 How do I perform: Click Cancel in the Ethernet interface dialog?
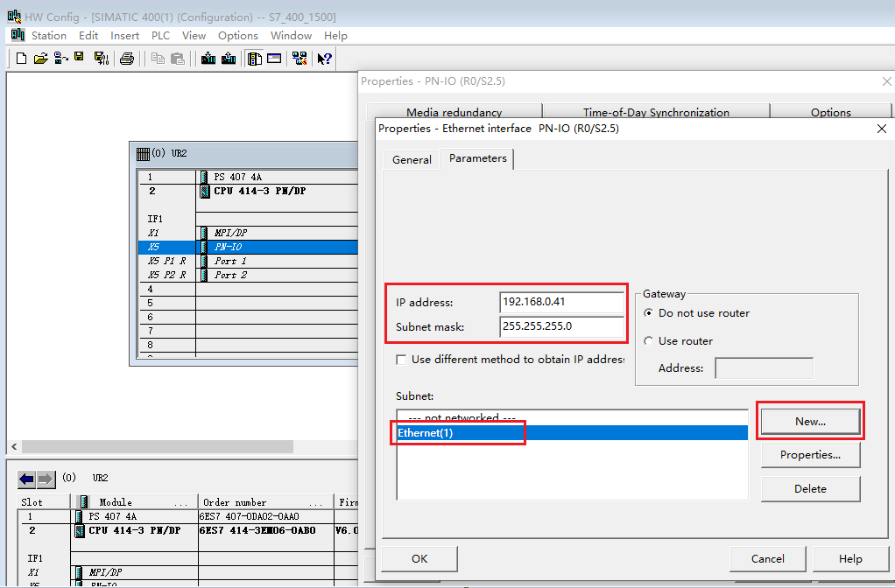click(768, 559)
